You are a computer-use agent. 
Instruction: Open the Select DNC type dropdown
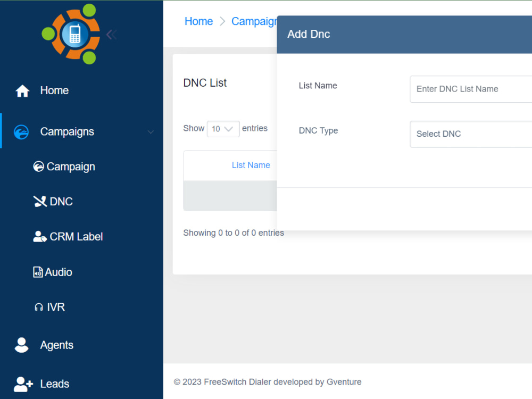point(471,134)
